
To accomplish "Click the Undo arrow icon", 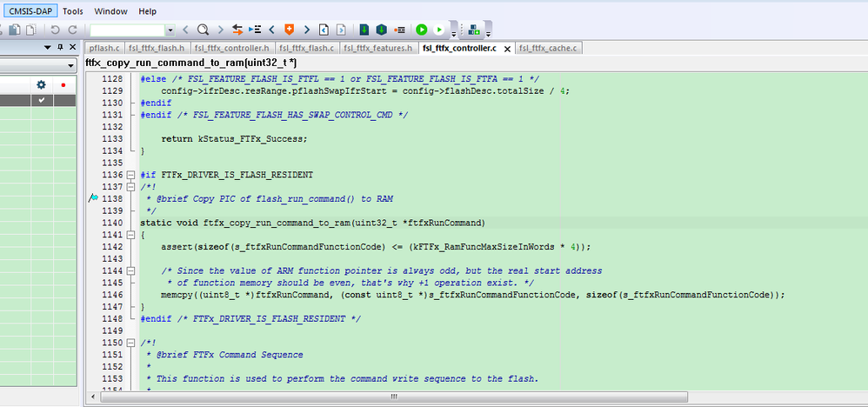I will point(56,30).
